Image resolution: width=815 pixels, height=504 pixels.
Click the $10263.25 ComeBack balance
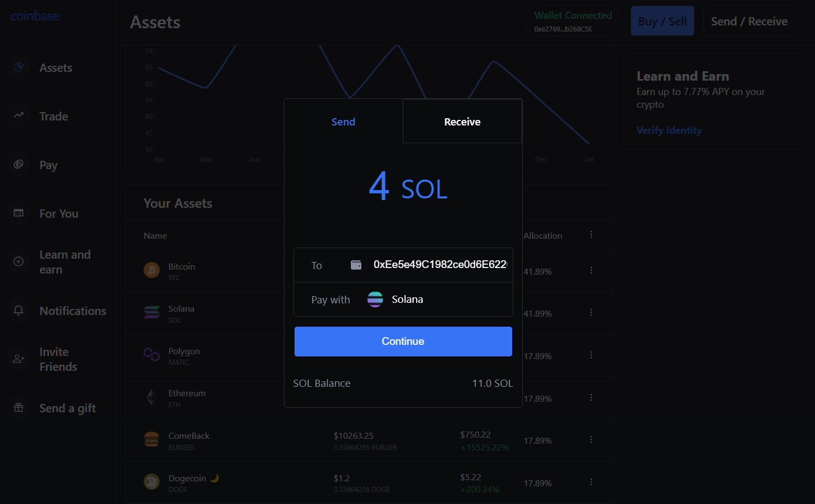point(354,435)
